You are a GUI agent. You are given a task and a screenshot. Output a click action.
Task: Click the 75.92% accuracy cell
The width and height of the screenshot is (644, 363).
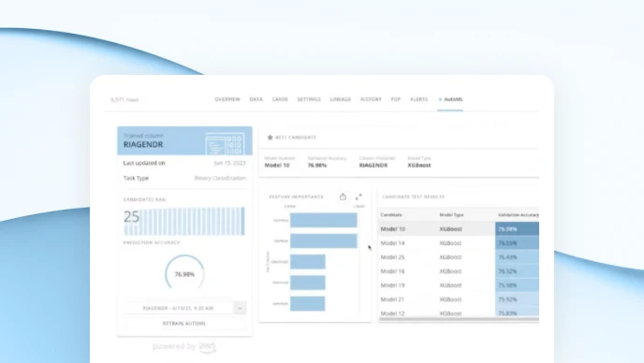pyautogui.click(x=517, y=299)
